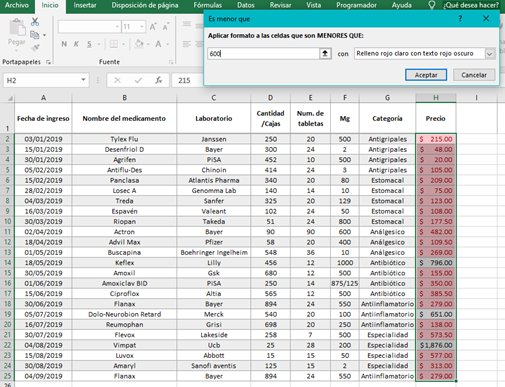Image resolution: width=505 pixels, height=387 pixels.
Task: Select the cell with Tylex Flu
Action: click(124, 139)
